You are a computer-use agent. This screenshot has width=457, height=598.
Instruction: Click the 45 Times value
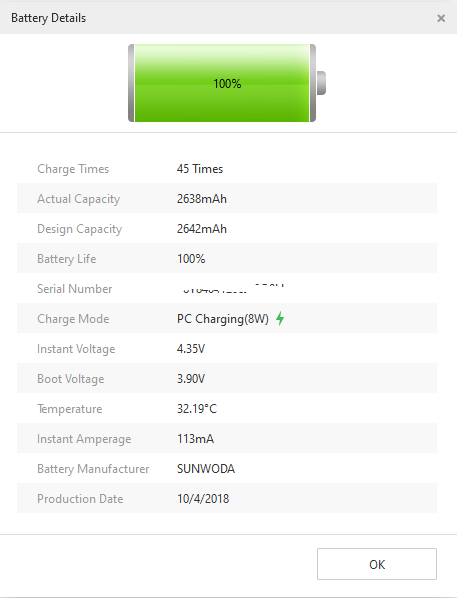coord(200,169)
